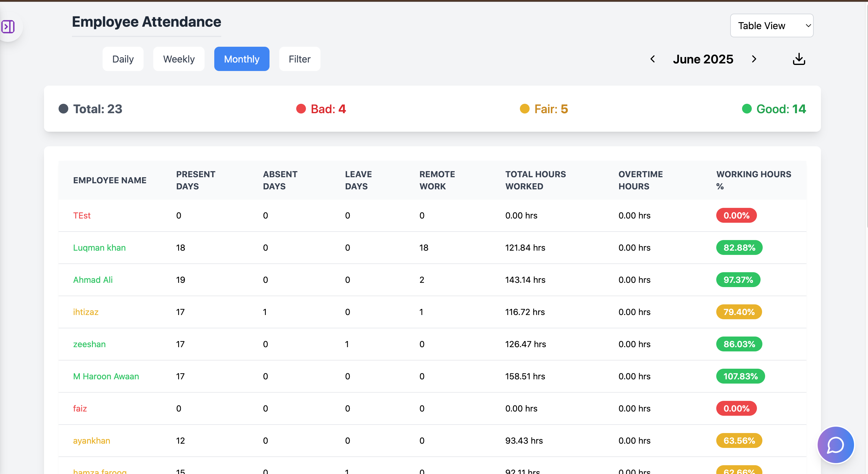This screenshot has height=474, width=868.
Task: Switch to Weekly tab
Action: [179, 59]
